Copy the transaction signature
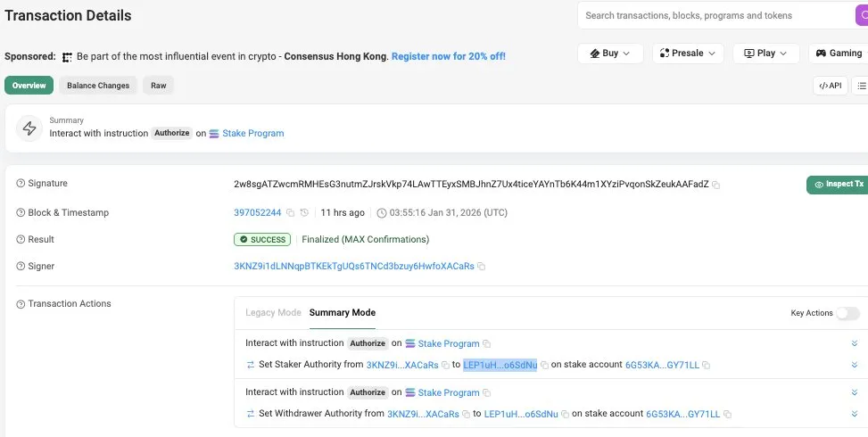Image resolution: width=868 pixels, height=437 pixels. pyautogui.click(x=716, y=185)
